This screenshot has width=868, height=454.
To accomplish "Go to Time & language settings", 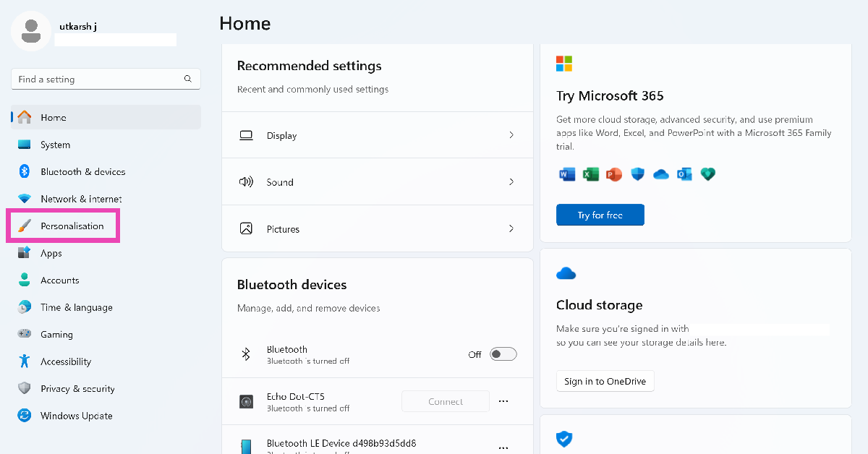I will point(76,307).
